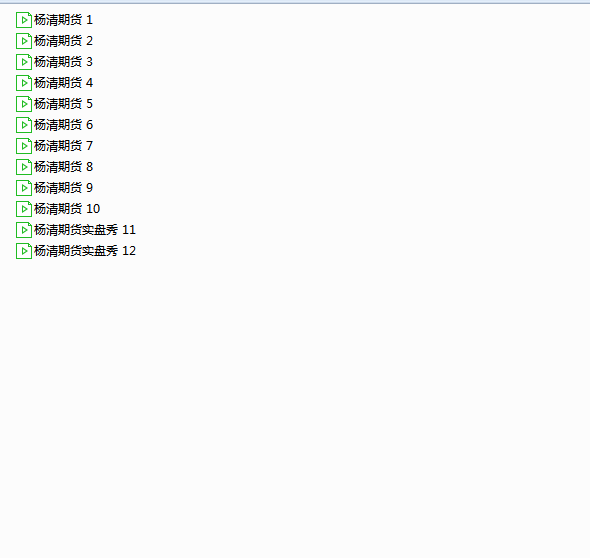Image resolution: width=590 pixels, height=558 pixels.
Task: Select the file named 杨清期货 2
Action: [x=55, y=41]
